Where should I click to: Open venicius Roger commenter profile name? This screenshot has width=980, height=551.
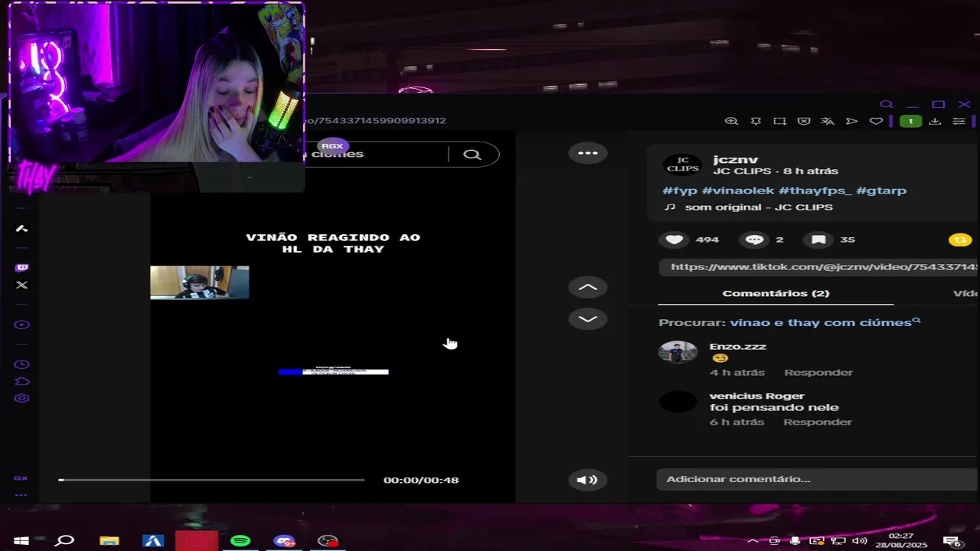point(756,396)
